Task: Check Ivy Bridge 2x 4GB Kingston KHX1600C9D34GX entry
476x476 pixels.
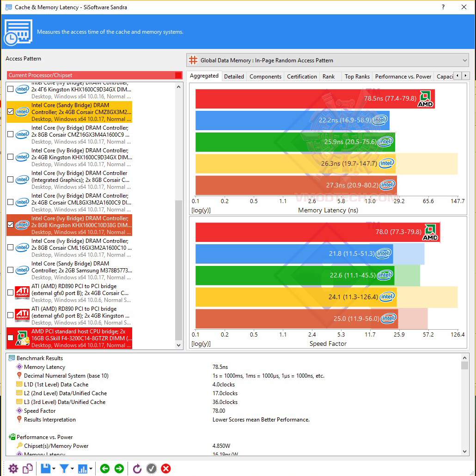Action: [10, 157]
